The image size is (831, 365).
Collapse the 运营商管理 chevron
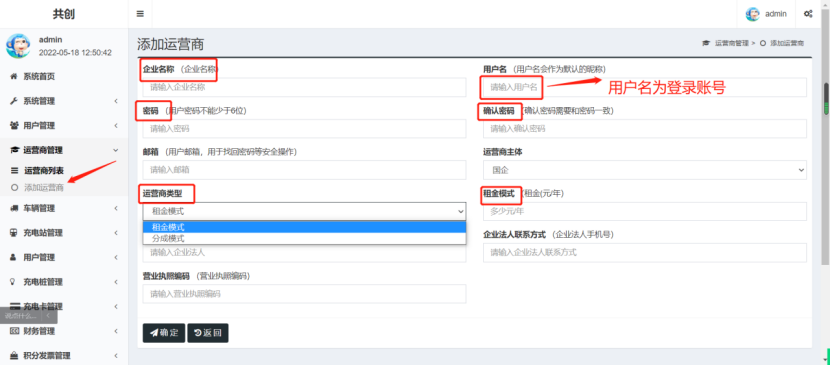(116, 150)
